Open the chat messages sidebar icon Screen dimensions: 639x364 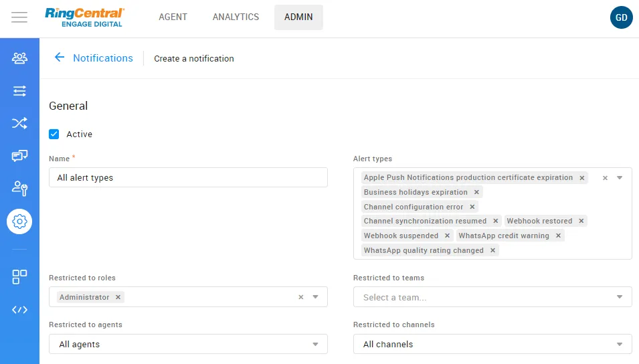19,156
